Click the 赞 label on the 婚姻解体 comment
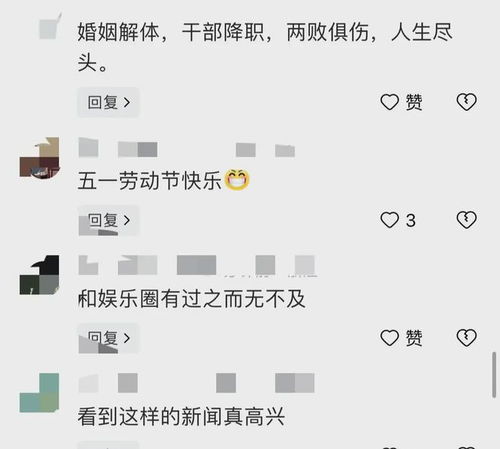Viewport: 500px width, 449px height. (x=414, y=102)
